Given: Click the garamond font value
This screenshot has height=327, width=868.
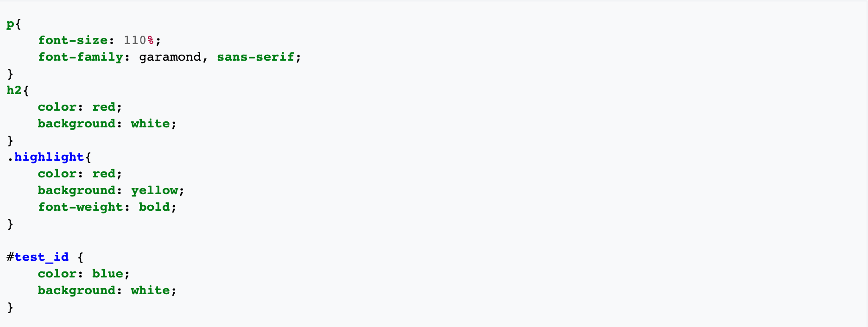Looking at the screenshot, I should coord(170,57).
